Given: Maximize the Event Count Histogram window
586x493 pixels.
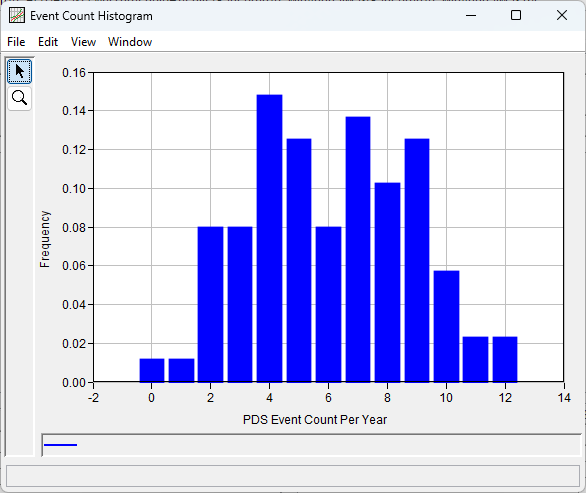Looking at the screenshot, I should click(x=516, y=15).
